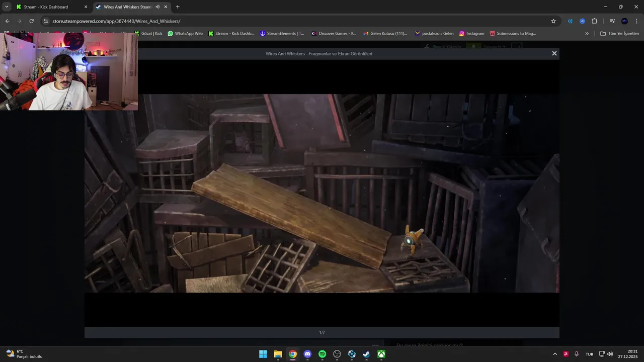Open the Xbox app from the taskbar
Image resolution: width=644 pixels, height=362 pixels.
click(x=381, y=354)
